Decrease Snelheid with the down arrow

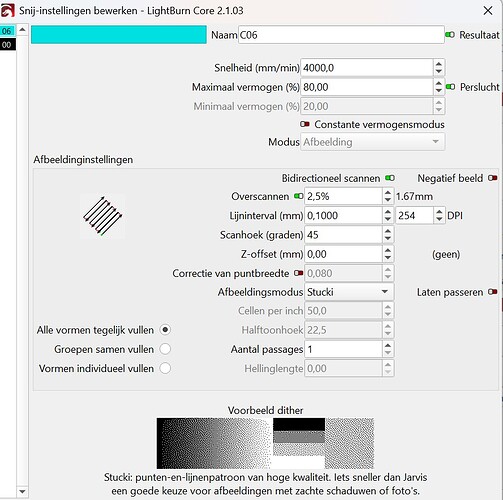coord(439,72)
